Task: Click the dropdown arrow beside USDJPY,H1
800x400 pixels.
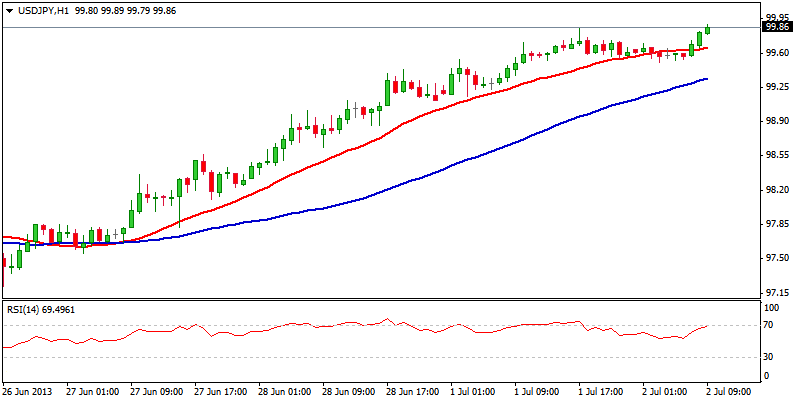Action: pos(8,10)
